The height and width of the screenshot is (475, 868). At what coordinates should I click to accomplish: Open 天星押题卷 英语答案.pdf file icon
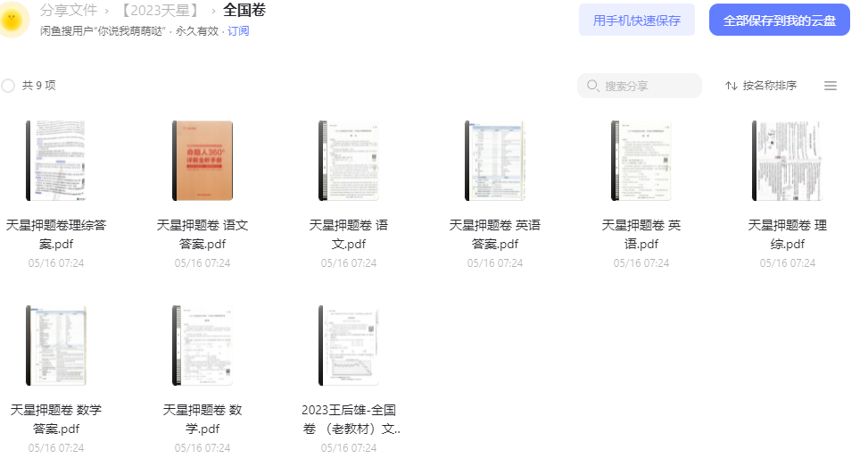coord(495,161)
